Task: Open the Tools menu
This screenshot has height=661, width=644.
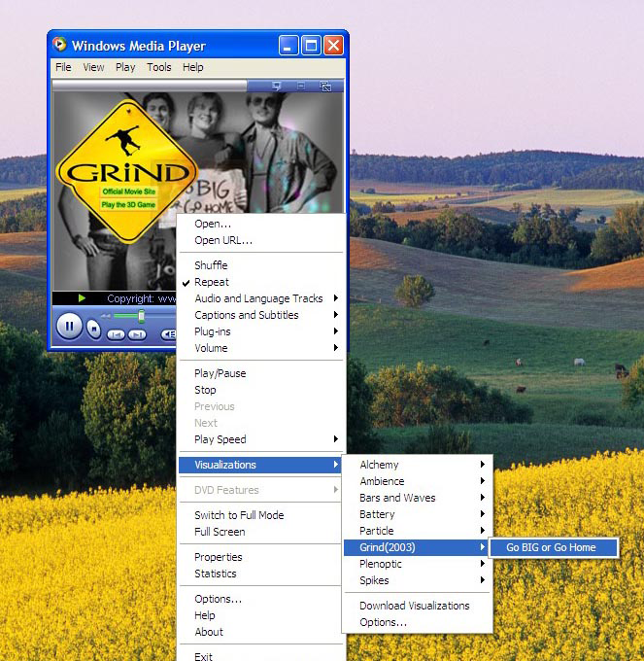Action: pos(158,67)
